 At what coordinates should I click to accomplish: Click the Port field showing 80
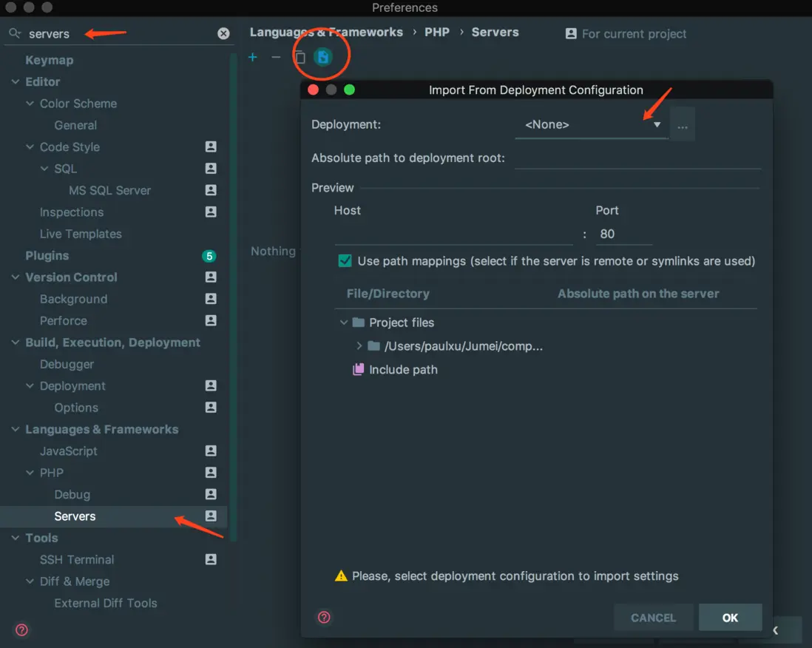[623, 234]
